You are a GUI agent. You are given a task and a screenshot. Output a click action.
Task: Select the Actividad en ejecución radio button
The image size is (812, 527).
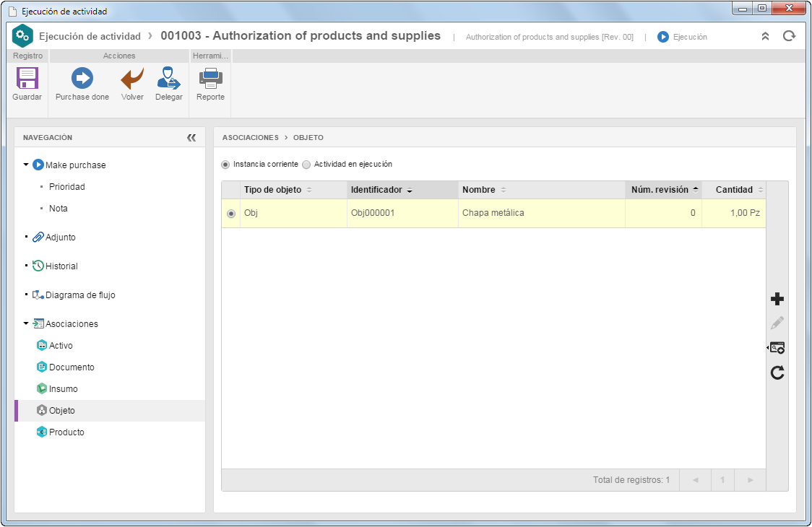pyautogui.click(x=306, y=165)
